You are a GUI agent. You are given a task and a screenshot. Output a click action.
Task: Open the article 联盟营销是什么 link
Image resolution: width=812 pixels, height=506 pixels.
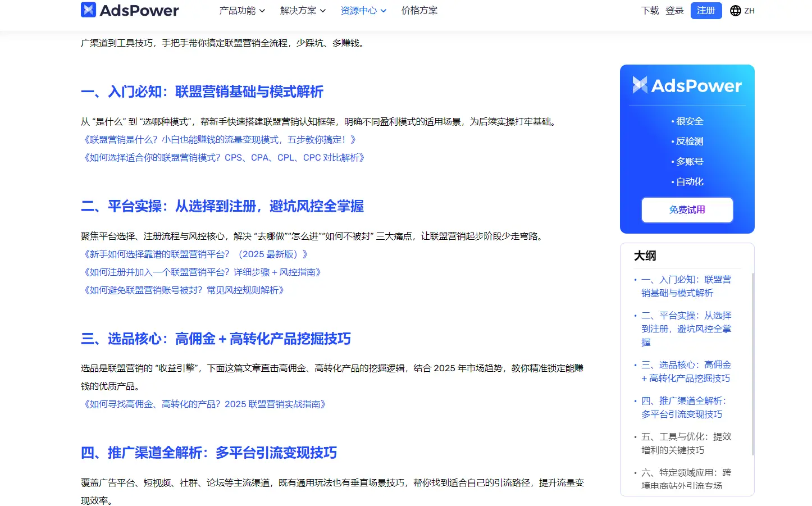click(218, 140)
